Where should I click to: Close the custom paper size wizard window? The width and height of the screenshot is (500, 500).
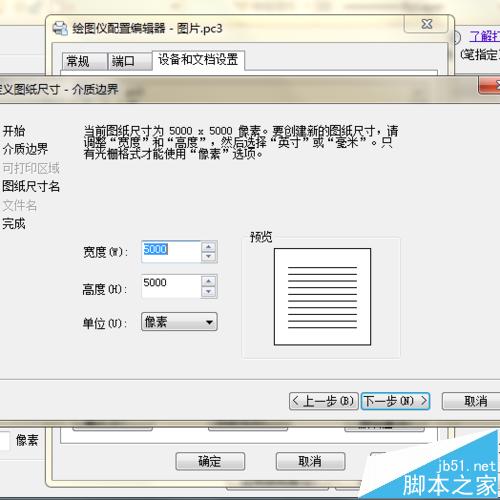490,85
